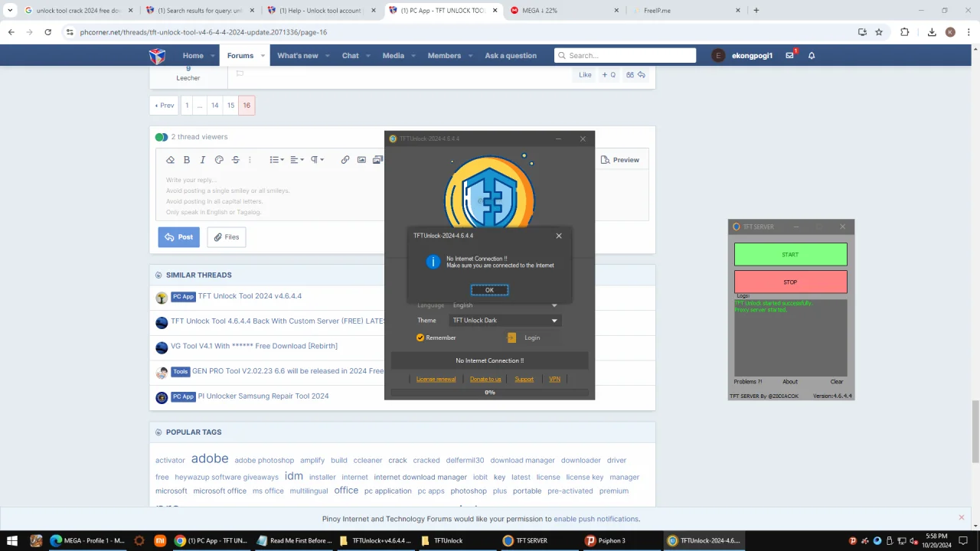Viewport: 980px width, 551px height.
Task: Click the Post reply button
Action: tap(179, 237)
